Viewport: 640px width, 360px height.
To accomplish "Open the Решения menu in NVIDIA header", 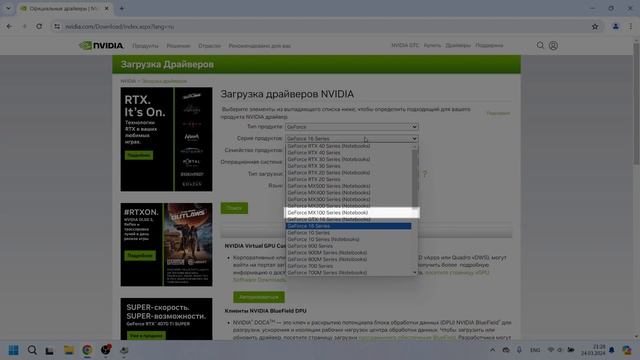I will (178, 46).
